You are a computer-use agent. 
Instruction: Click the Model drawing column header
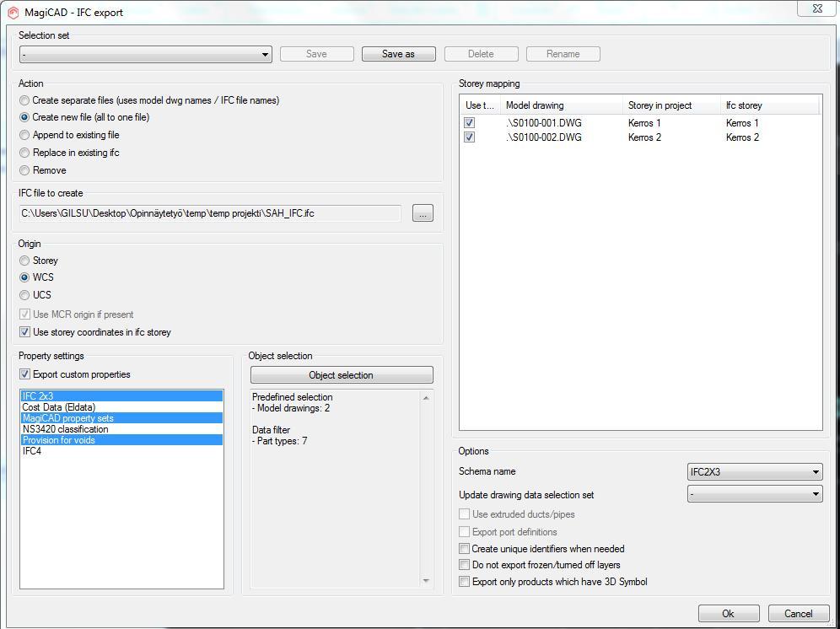(562, 105)
